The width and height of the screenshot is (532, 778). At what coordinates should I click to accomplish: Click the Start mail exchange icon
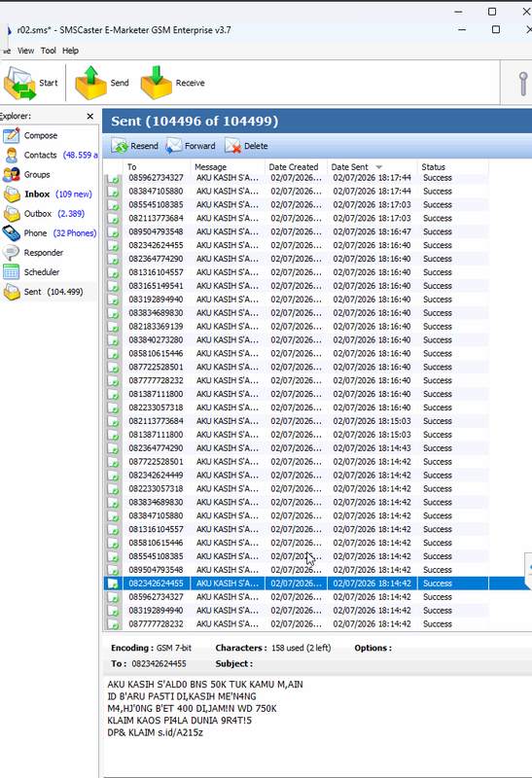click(20, 83)
